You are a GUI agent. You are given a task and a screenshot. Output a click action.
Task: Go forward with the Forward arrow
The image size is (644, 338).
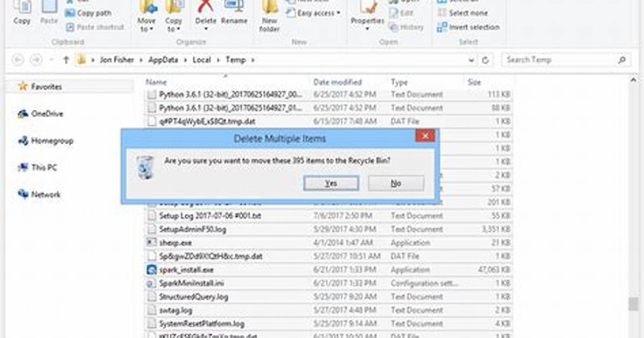[36, 60]
